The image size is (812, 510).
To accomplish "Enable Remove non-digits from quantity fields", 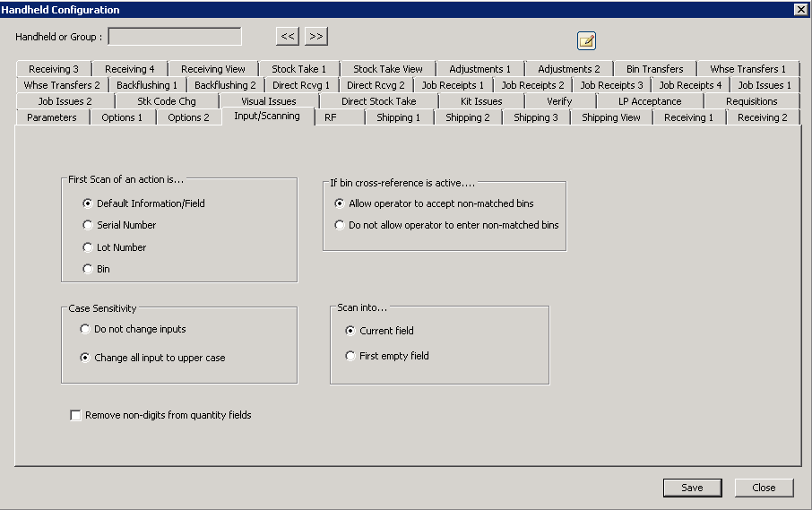I will tap(76, 416).
